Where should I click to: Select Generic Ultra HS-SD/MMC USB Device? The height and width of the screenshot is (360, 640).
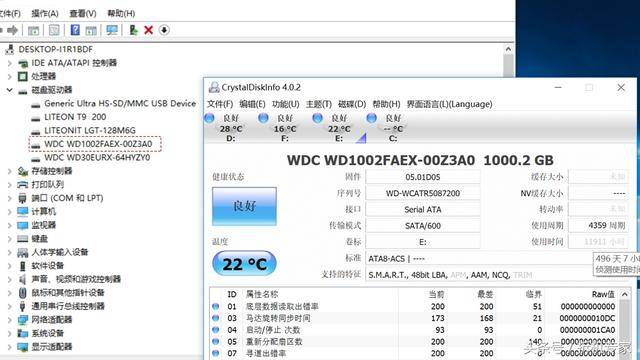[120, 104]
